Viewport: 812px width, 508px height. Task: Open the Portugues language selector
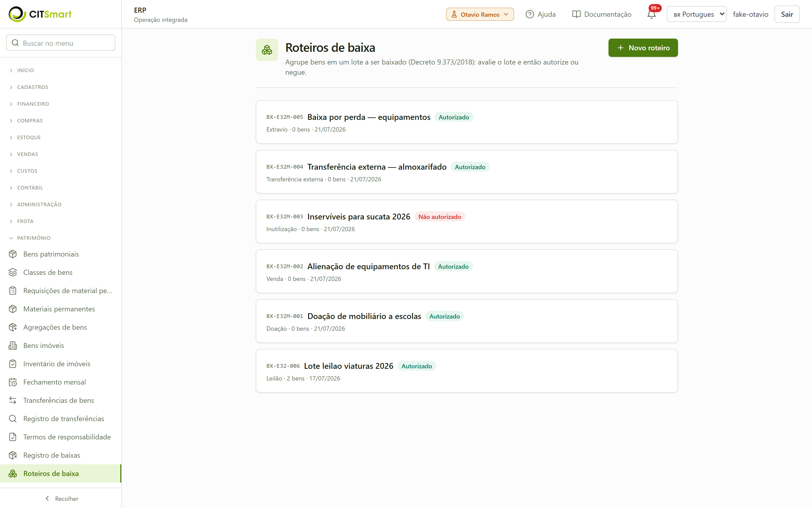pos(696,14)
